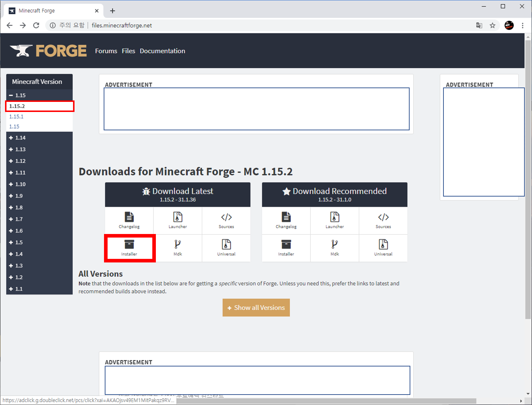Download Mdk under Download Recommended
The height and width of the screenshot is (405, 532).
tap(335, 248)
